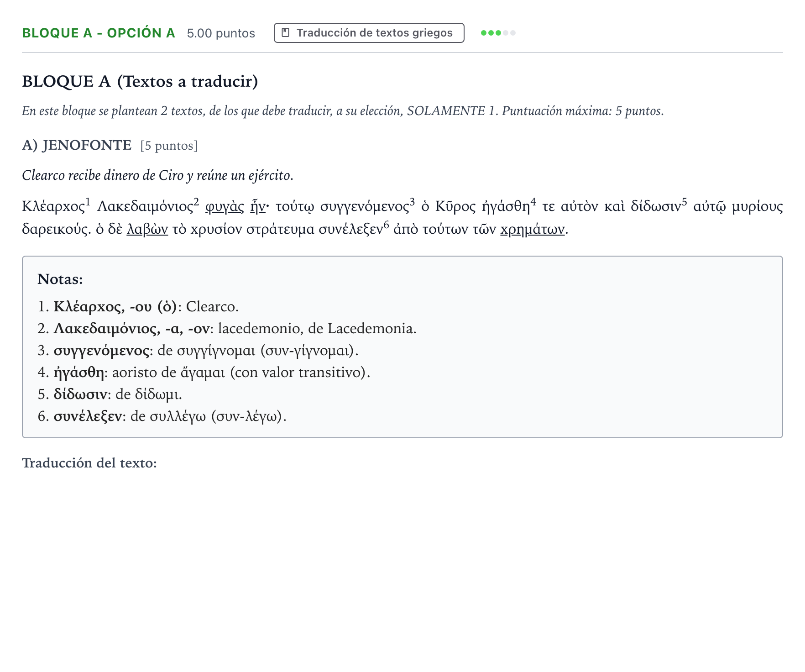Click the underlined word ἦν
The height and width of the screenshot is (672, 805).
click(258, 206)
